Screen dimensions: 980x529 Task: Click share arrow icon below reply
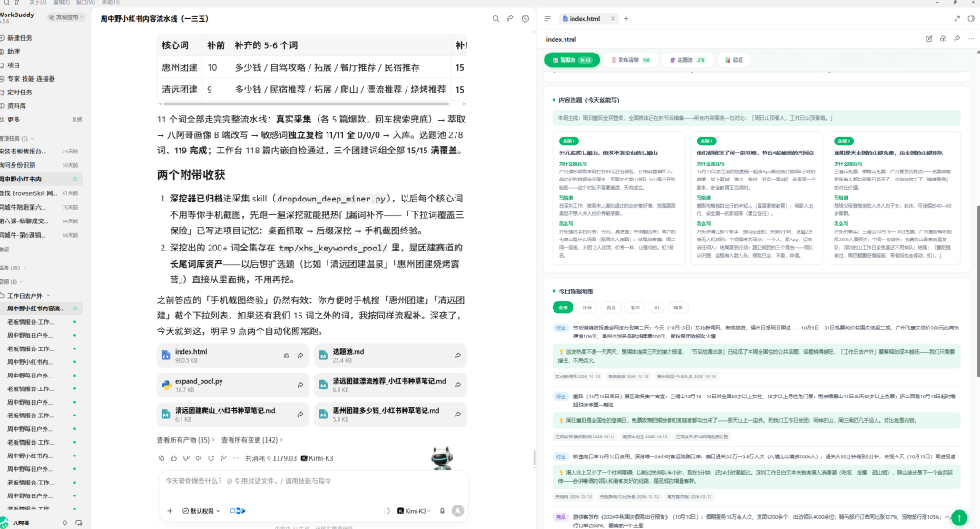click(223, 457)
